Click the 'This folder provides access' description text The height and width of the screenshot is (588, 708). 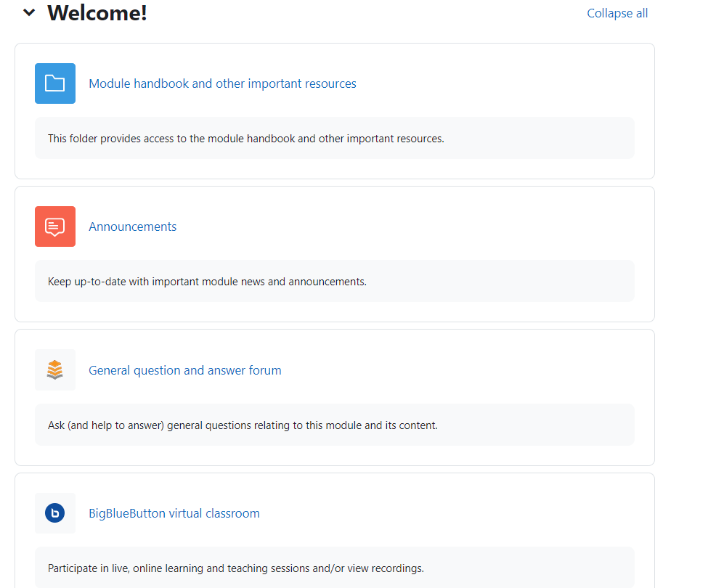[245, 138]
